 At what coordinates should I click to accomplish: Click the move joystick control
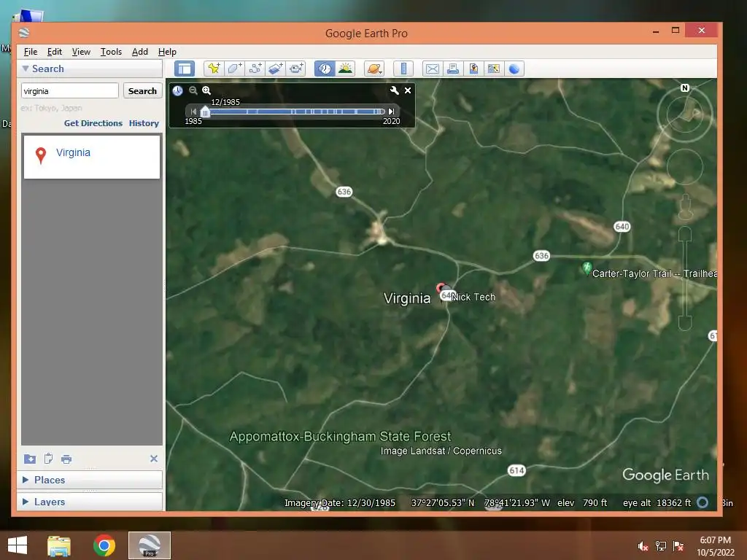click(x=684, y=167)
